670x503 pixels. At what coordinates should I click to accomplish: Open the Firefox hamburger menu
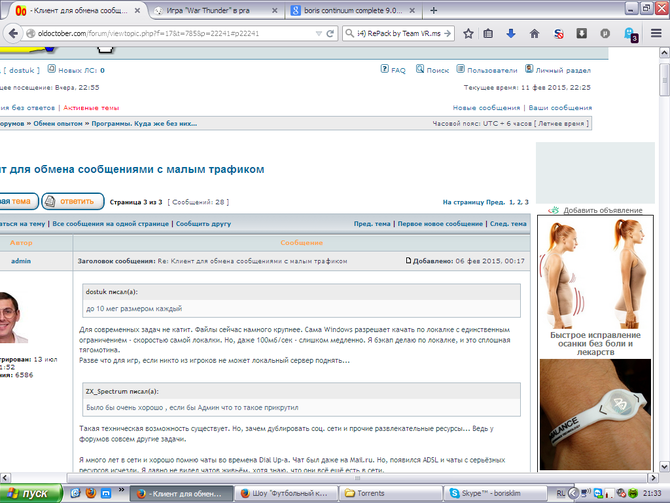pyautogui.click(x=657, y=33)
